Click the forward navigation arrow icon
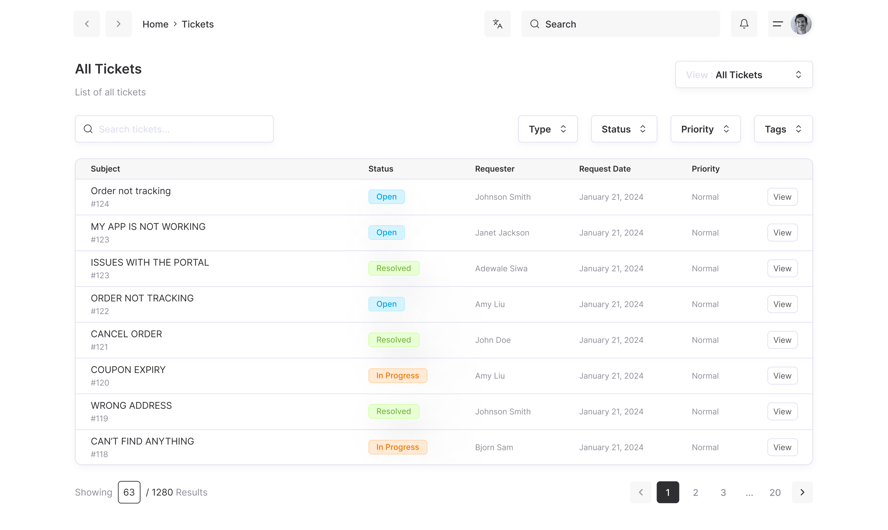This screenshot has width=888, height=530. (x=118, y=24)
